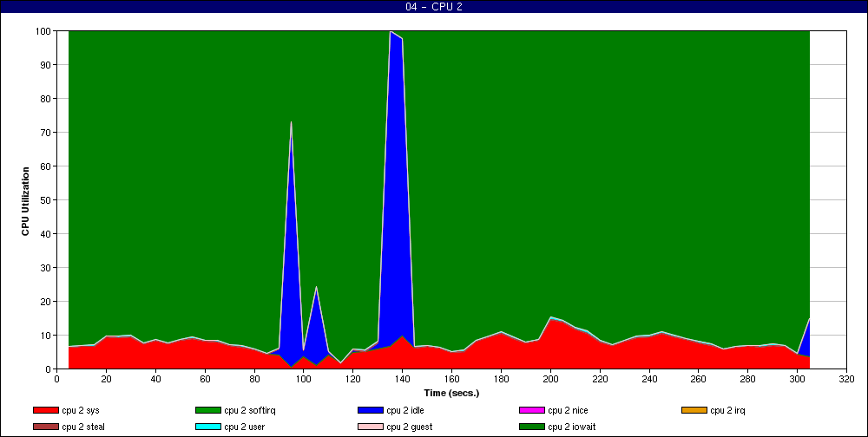The height and width of the screenshot is (437, 868).
Task: Select the 'cpu 2 idle' legend label
Action: [405, 410]
